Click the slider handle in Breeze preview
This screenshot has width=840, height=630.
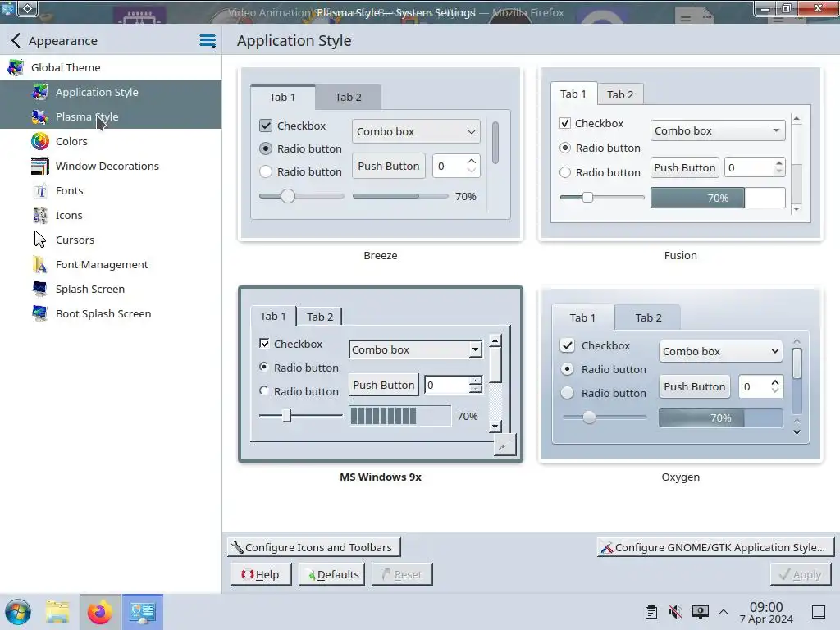point(288,196)
